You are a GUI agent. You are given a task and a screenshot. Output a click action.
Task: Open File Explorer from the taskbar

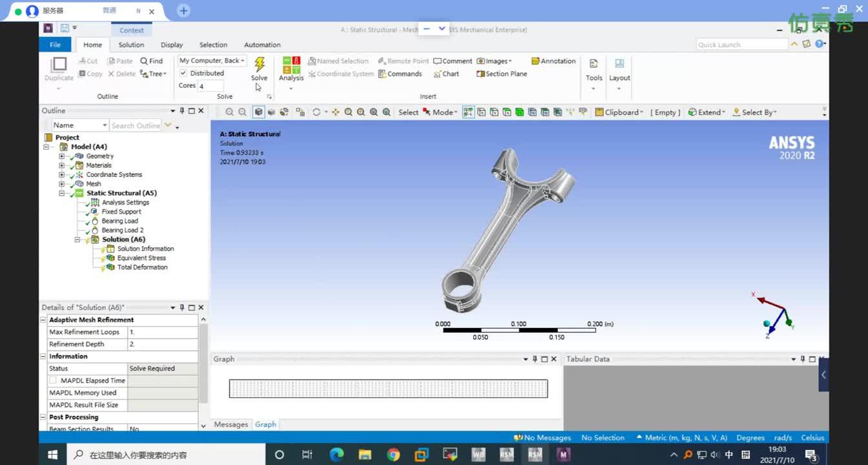point(365,455)
